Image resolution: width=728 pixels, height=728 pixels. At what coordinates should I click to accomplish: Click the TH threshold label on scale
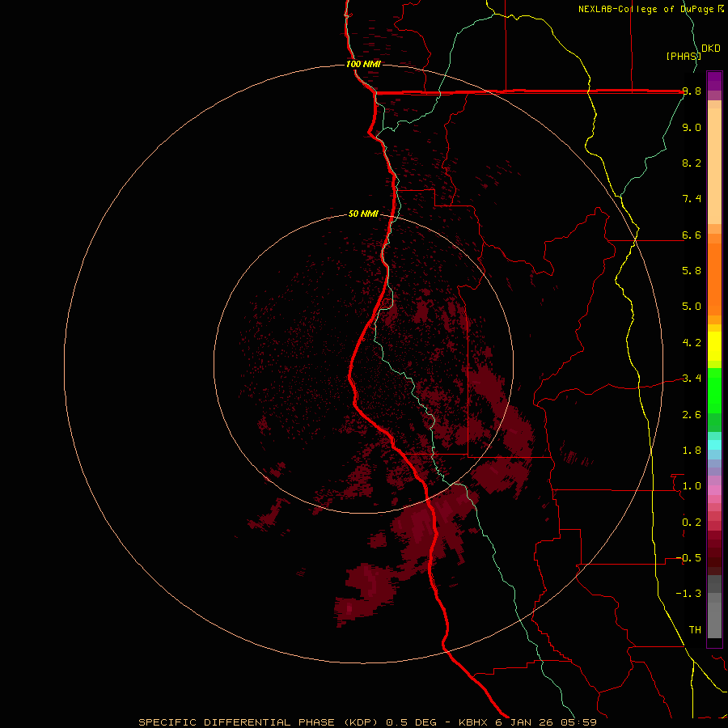(x=694, y=629)
